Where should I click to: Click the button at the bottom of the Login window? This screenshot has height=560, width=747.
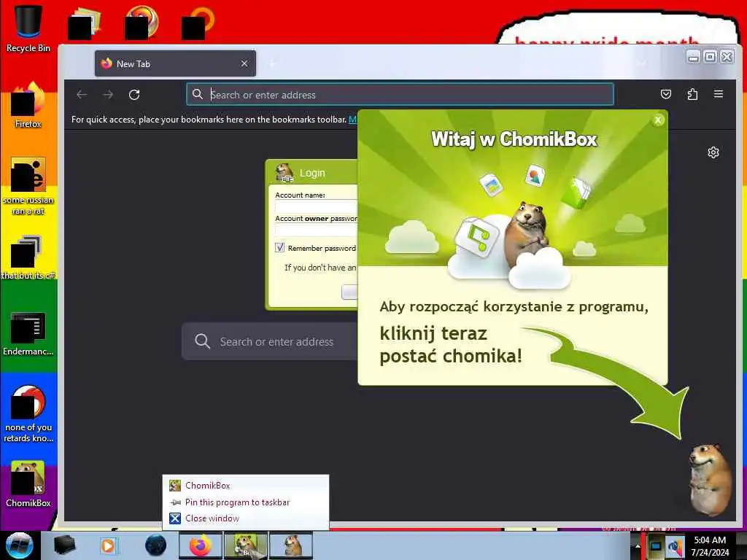349,292
